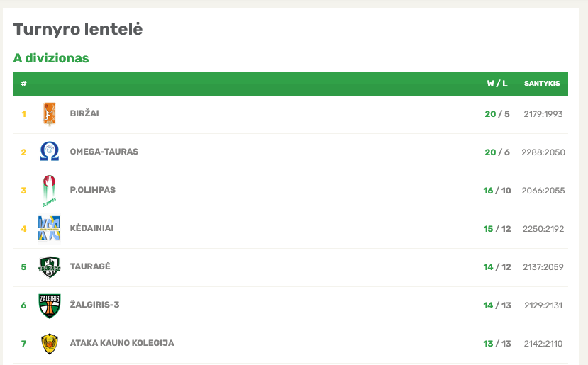Open the TAURAGĖ team name link
Image resolution: width=588 pixels, height=365 pixels.
tap(90, 266)
